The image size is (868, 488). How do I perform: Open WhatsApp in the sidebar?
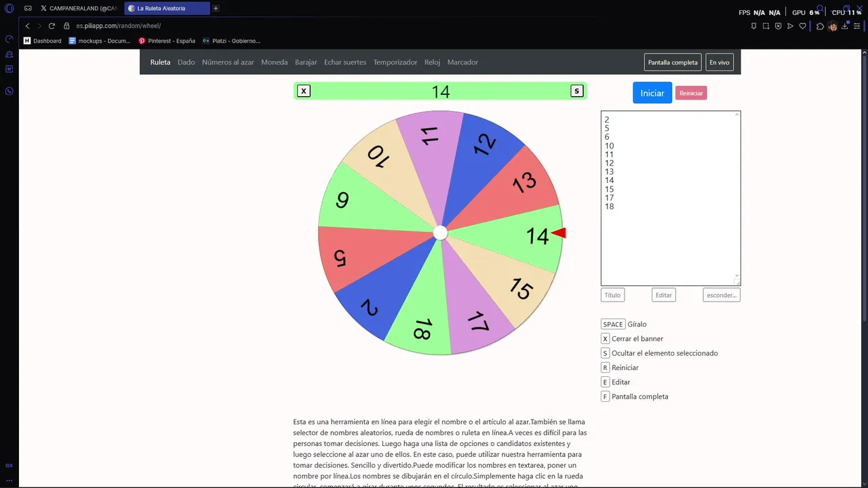tap(9, 91)
